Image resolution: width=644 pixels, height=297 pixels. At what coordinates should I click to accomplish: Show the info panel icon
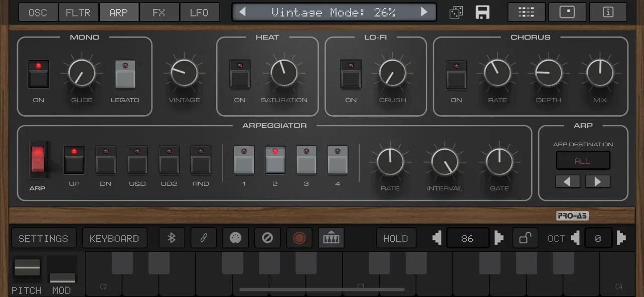point(608,13)
